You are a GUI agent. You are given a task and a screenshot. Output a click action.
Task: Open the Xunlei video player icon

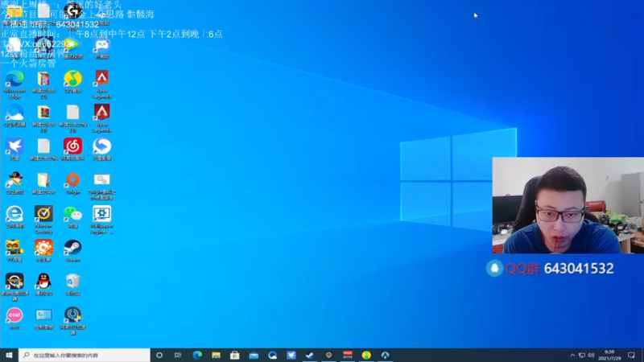(102, 149)
